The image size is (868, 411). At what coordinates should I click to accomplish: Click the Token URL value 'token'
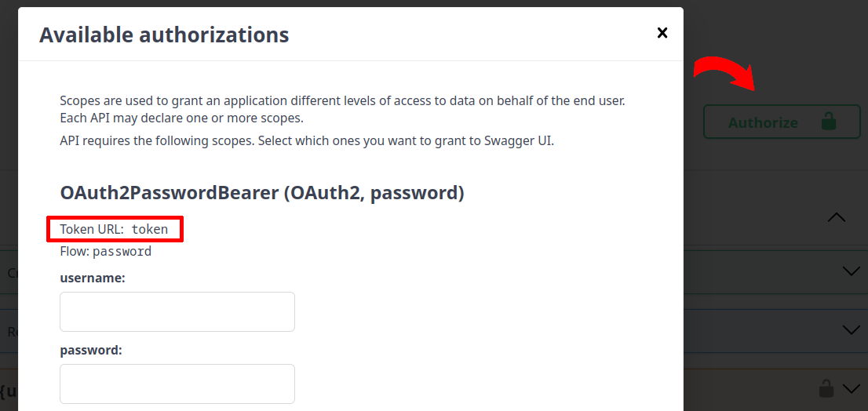click(149, 229)
